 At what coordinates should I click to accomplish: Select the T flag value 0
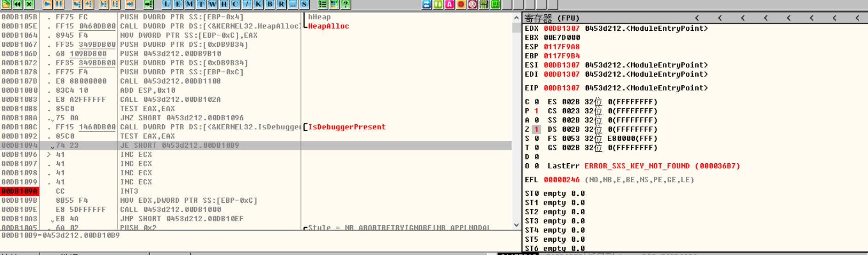point(536,148)
